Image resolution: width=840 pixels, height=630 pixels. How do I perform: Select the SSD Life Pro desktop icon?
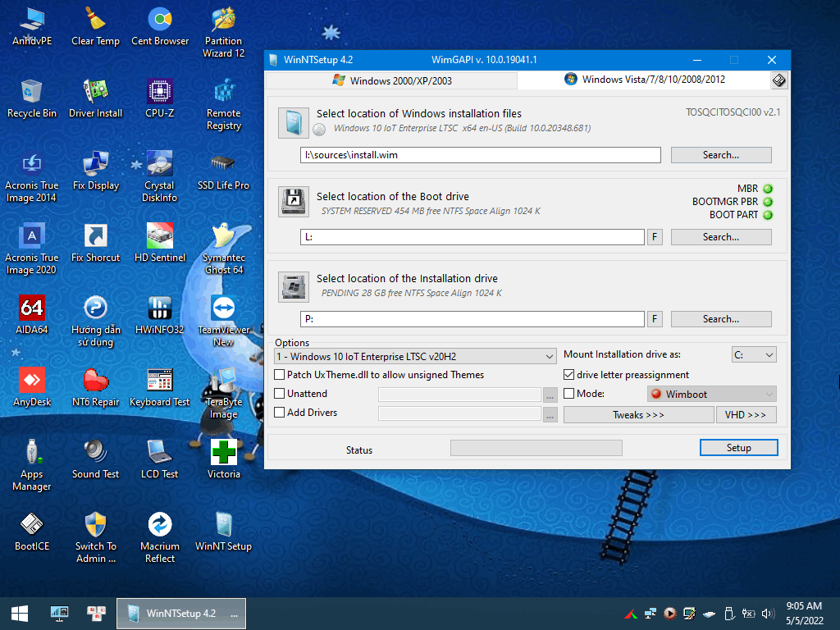tap(223, 171)
